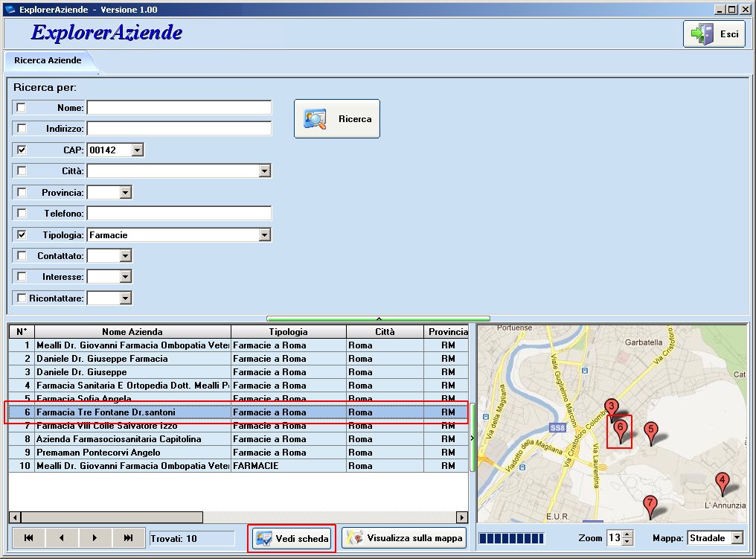Open the Ricontattare dropdown list

[x=125, y=298]
